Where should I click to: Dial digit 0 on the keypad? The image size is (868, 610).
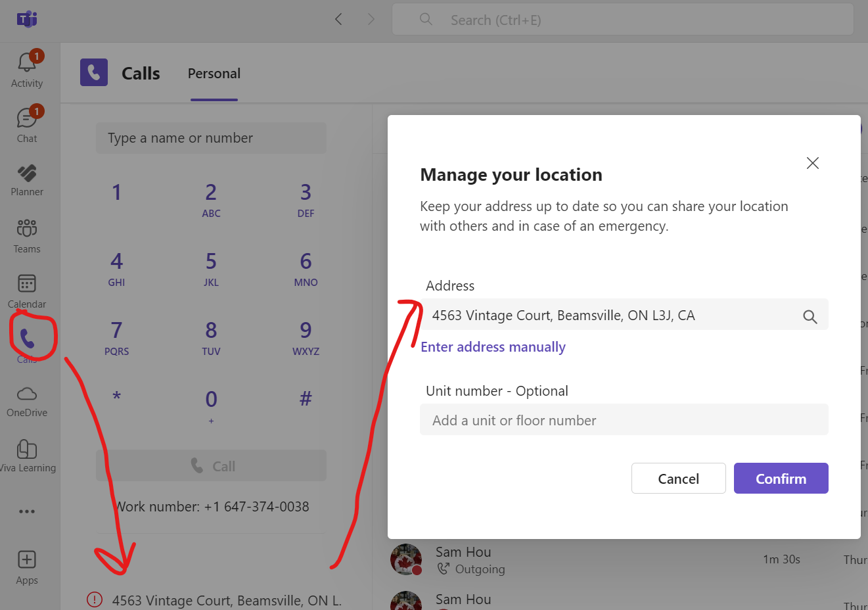[211, 405]
